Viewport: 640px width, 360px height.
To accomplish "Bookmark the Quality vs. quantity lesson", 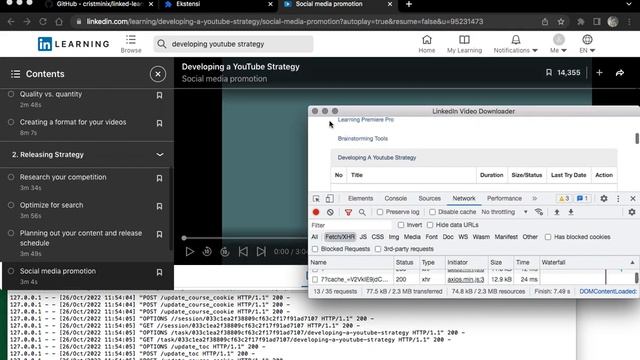I will (x=159, y=95).
